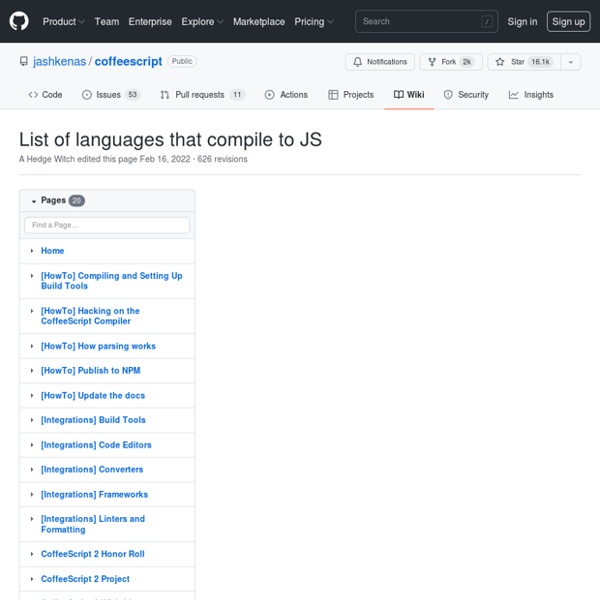The height and width of the screenshot is (600, 600).
Task: Select the Wiki tab
Action: coord(409,95)
